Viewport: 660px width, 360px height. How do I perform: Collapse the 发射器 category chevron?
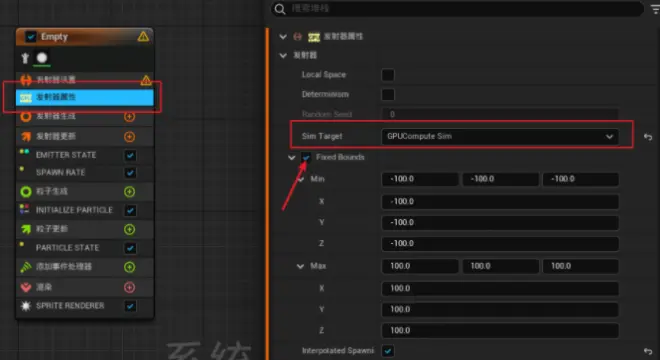(283, 55)
